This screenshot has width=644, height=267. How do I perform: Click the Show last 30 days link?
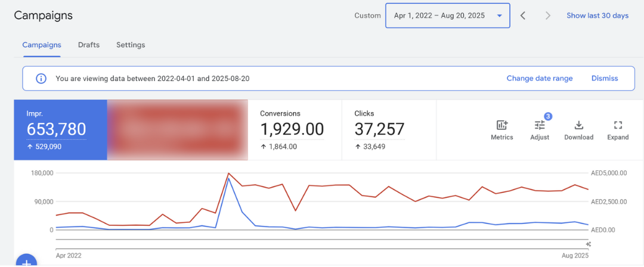(x=597, y=15)
